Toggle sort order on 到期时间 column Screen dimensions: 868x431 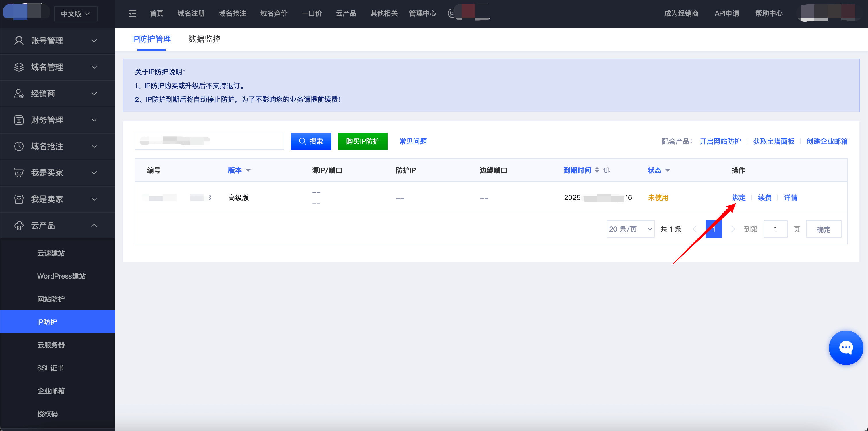597,170
